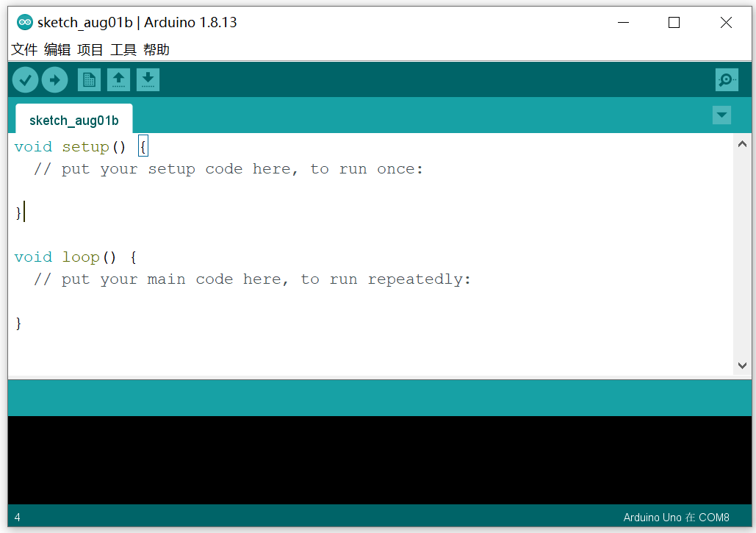This screenshot has width=756, height=533.
Task: Click the Verify checkmark button
Action: point(24,79)
